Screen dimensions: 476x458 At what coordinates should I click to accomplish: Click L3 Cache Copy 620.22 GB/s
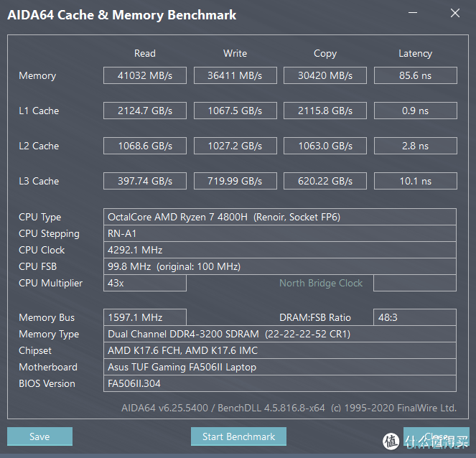(325, 181)
